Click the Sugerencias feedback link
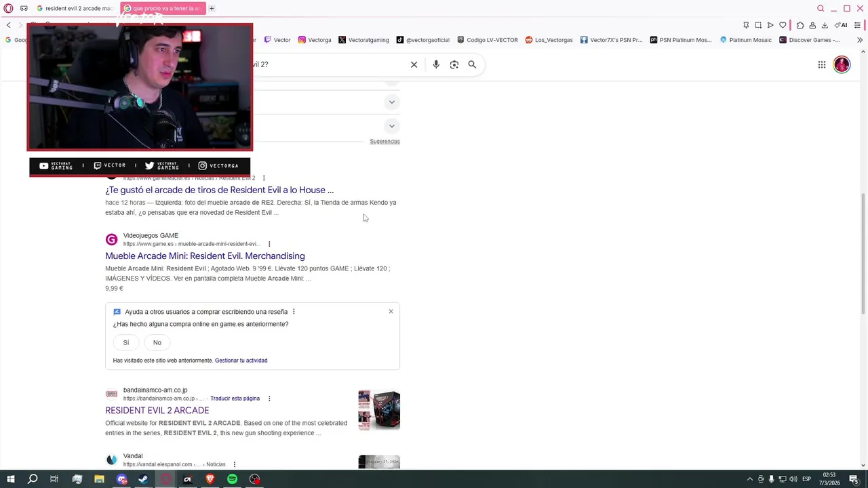 point(384,142)
